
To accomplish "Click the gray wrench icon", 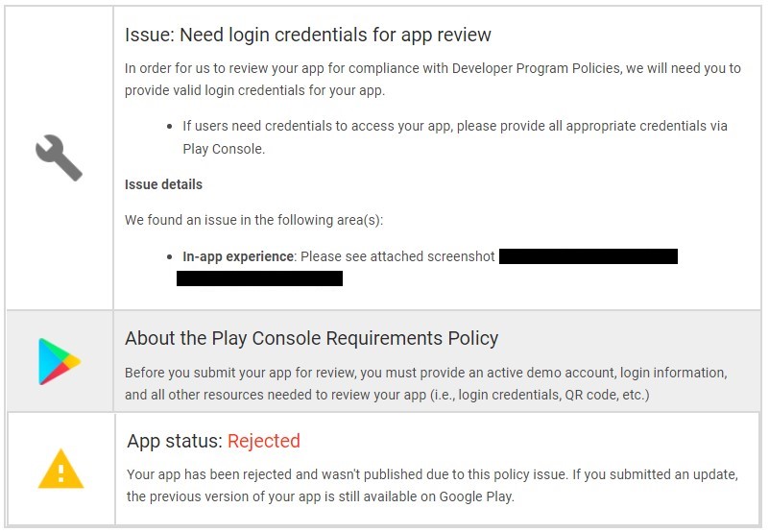I will click(59, 157).
